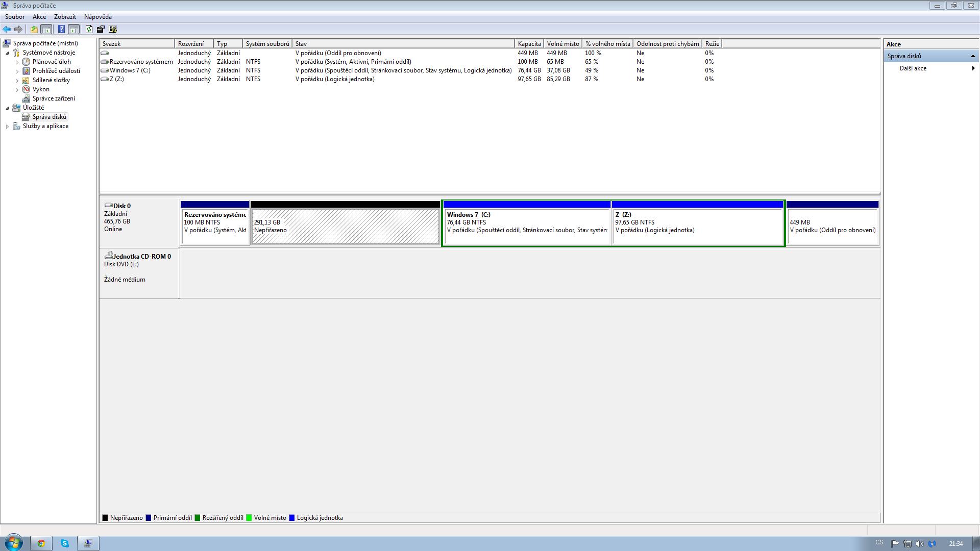This screenshot has height=551, width=980.
Task: Click the blue Back arrow in the toolbar
Action: coord(7,29)
